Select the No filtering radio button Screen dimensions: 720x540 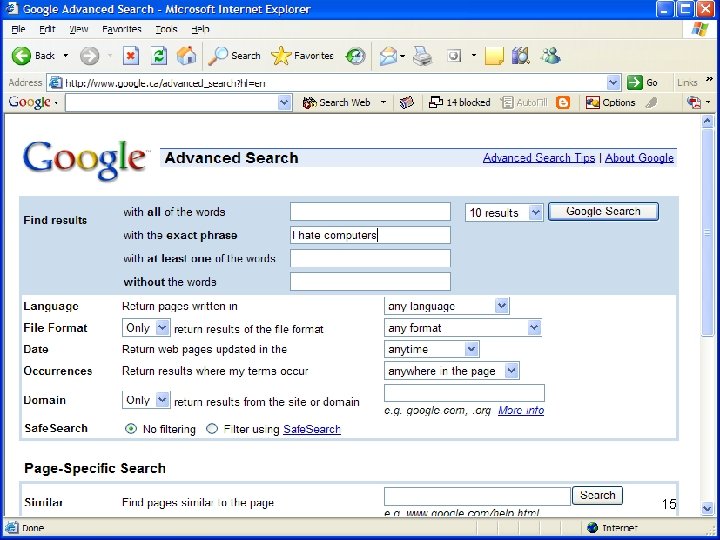coord(131,429)
